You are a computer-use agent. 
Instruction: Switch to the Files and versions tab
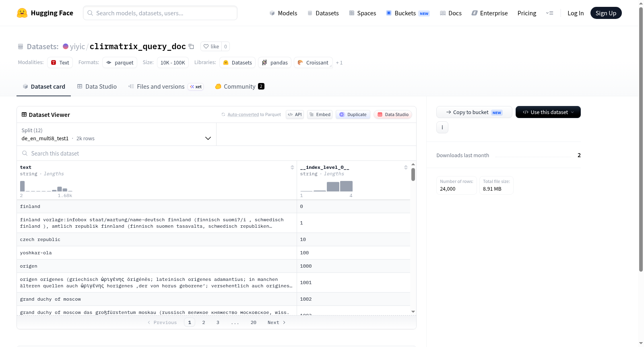pyautogui.click(x=166, y=86)
